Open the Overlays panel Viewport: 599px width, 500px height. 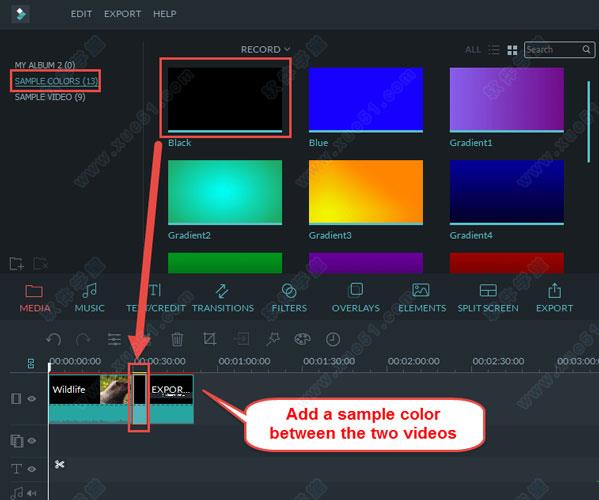tap(356, 297)
